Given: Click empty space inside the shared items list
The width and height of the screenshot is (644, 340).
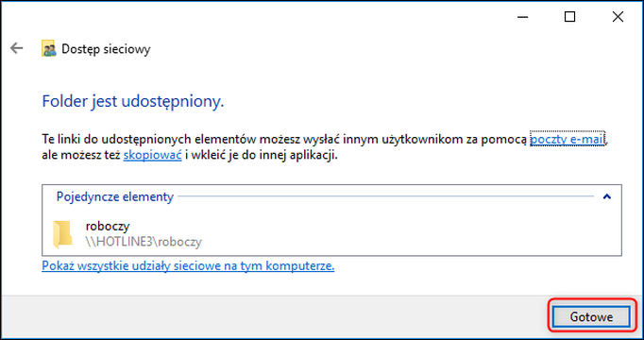Looking at the screenshot, I should [x=411, y=234].
